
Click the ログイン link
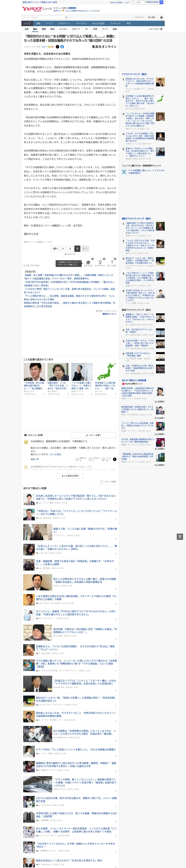click(57, 11)
